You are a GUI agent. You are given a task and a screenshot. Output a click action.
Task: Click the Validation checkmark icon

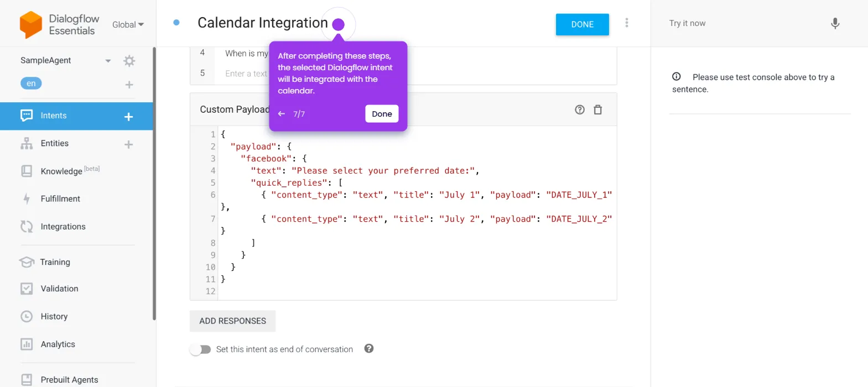(27, 289)
